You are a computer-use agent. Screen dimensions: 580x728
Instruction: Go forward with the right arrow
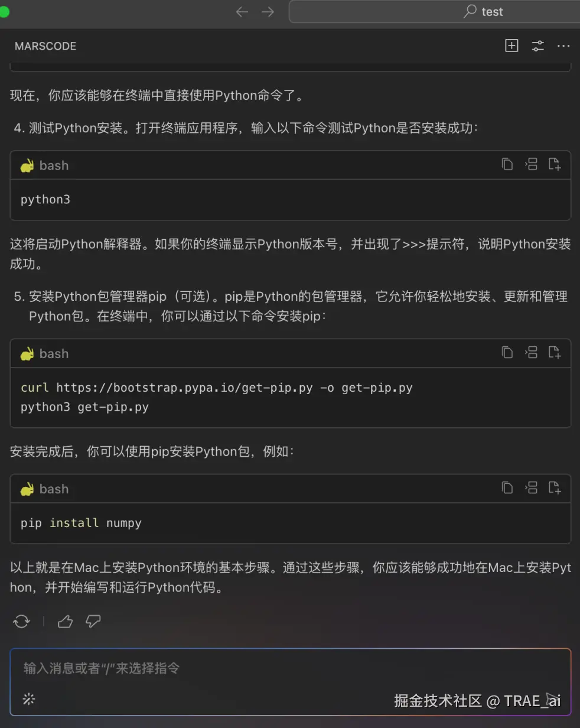click(268, 12)
